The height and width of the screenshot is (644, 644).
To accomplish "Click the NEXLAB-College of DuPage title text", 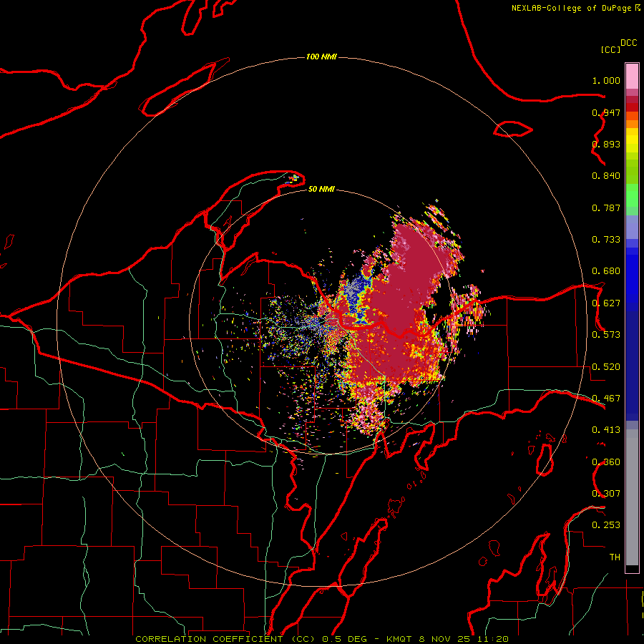I will [x=571, y=8].
